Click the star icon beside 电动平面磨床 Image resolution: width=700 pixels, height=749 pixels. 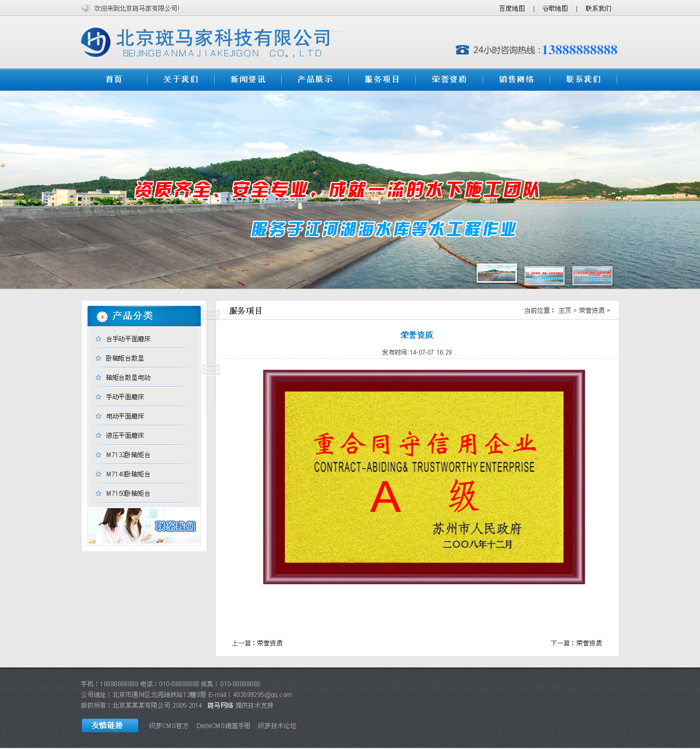tap(98, 416)
